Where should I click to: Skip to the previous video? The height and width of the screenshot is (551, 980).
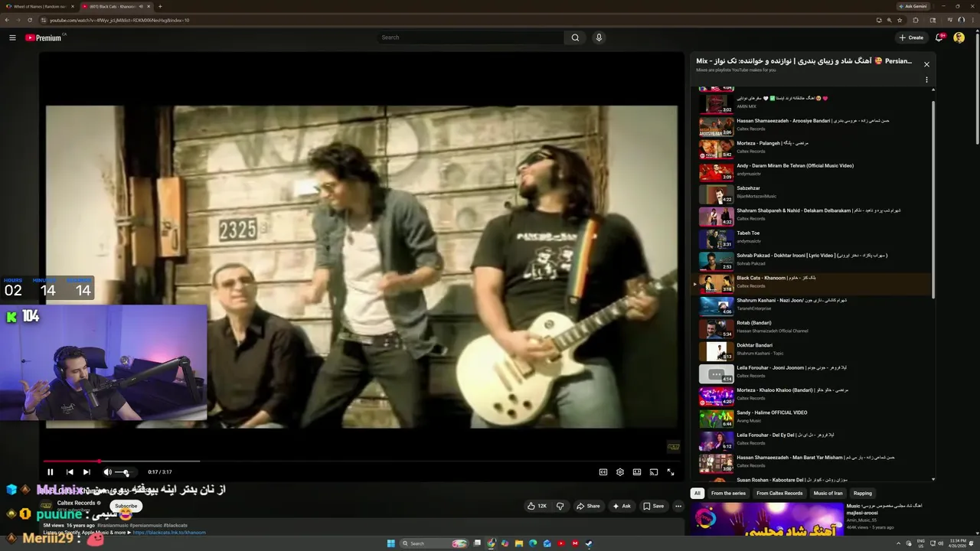pos(70,472)
